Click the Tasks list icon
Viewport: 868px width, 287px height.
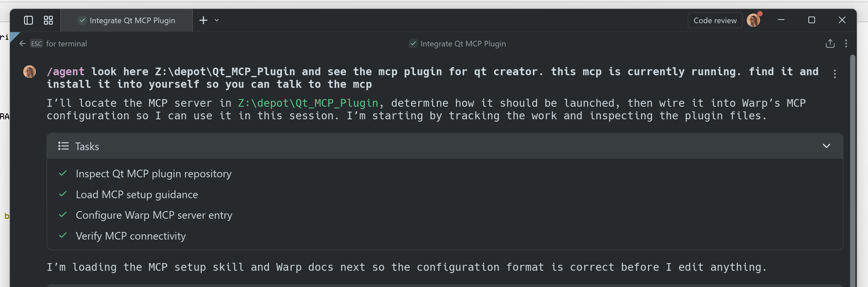click(63, 146)
